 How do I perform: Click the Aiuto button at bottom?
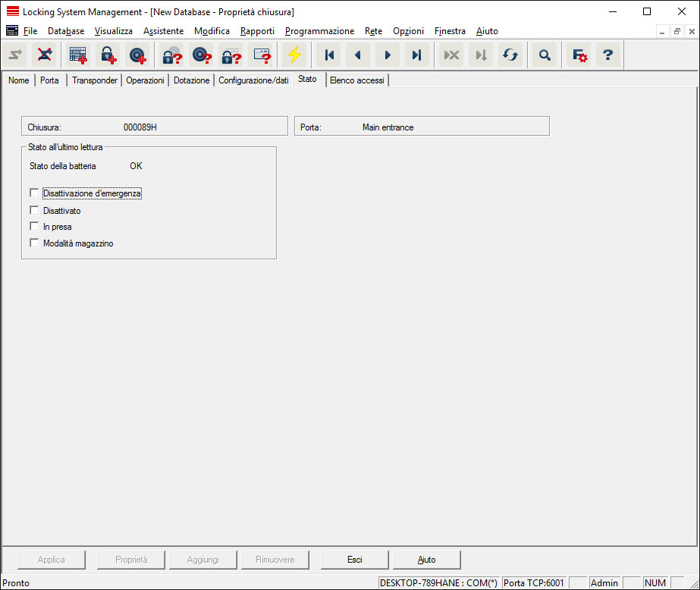coord(426,560)
